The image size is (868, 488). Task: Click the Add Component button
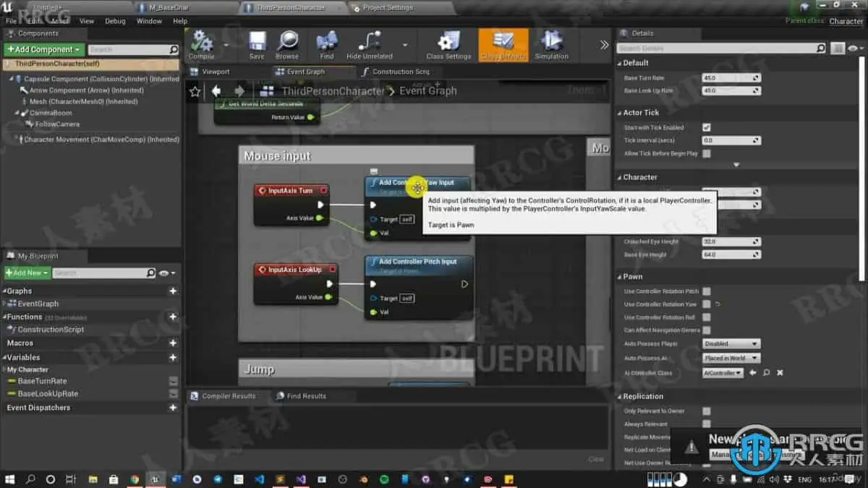[44, 49]
